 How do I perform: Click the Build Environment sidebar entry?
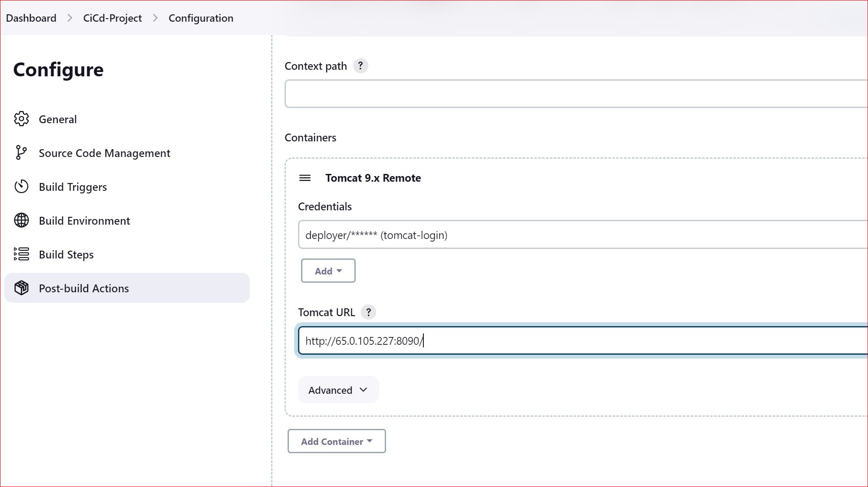click(x=84, y=220)
